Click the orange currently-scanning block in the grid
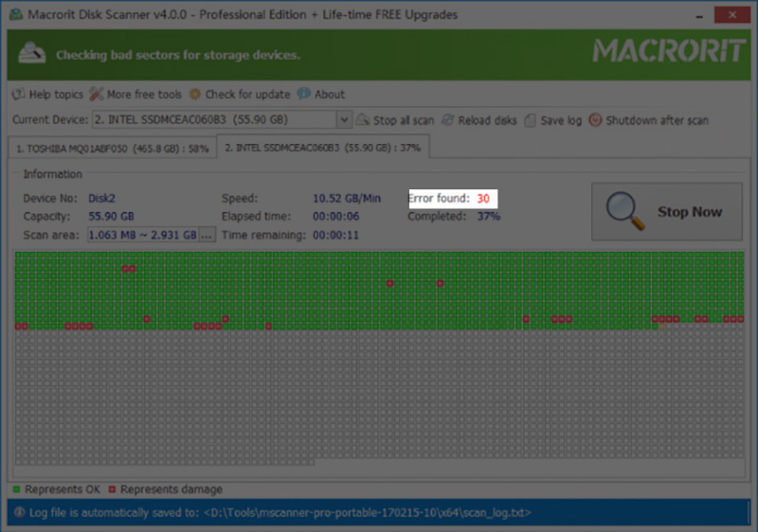This screenshot has height=532, width=758. (x=662, y=327)
